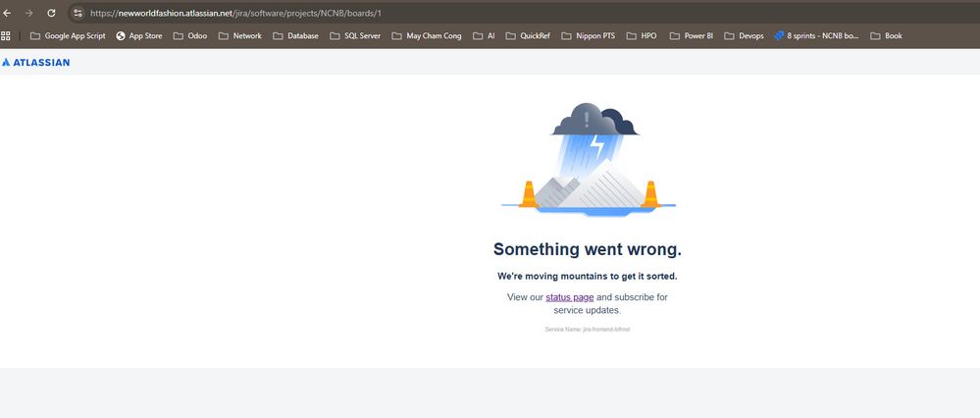This screenshot has width=980, height=418.
Task: Open the App Store bookmark
Action: pos(138,35)
